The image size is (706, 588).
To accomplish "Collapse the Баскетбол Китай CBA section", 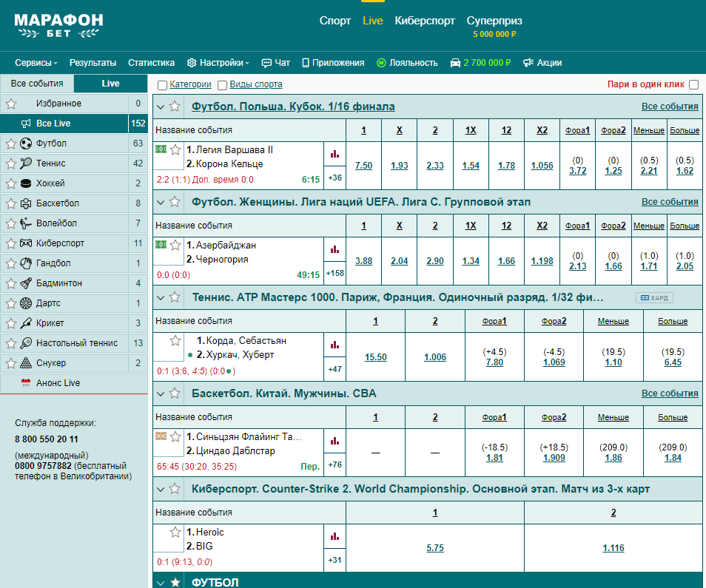I will (161, 394).
